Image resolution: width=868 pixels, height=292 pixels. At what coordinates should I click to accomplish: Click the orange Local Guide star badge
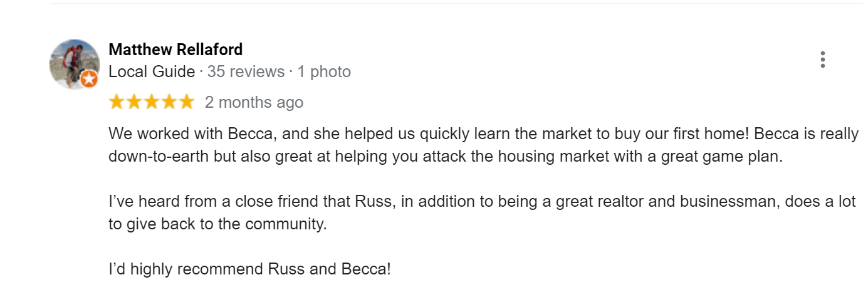point(90,79)
